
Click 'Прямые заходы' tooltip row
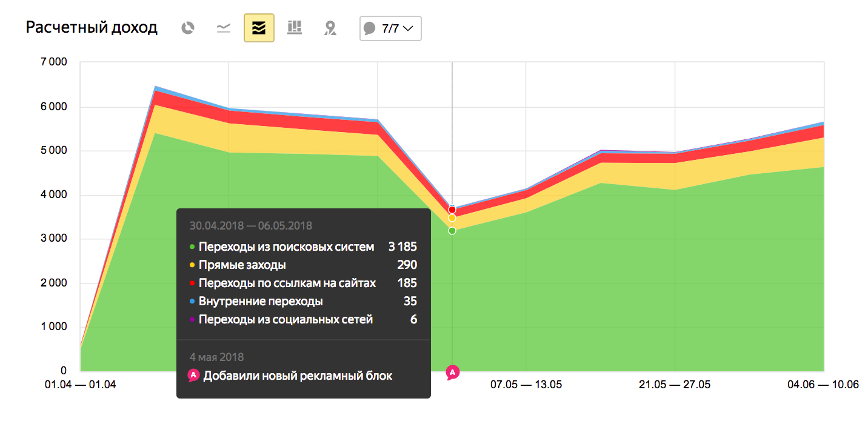pyautogui.click(x=242, y=265)
